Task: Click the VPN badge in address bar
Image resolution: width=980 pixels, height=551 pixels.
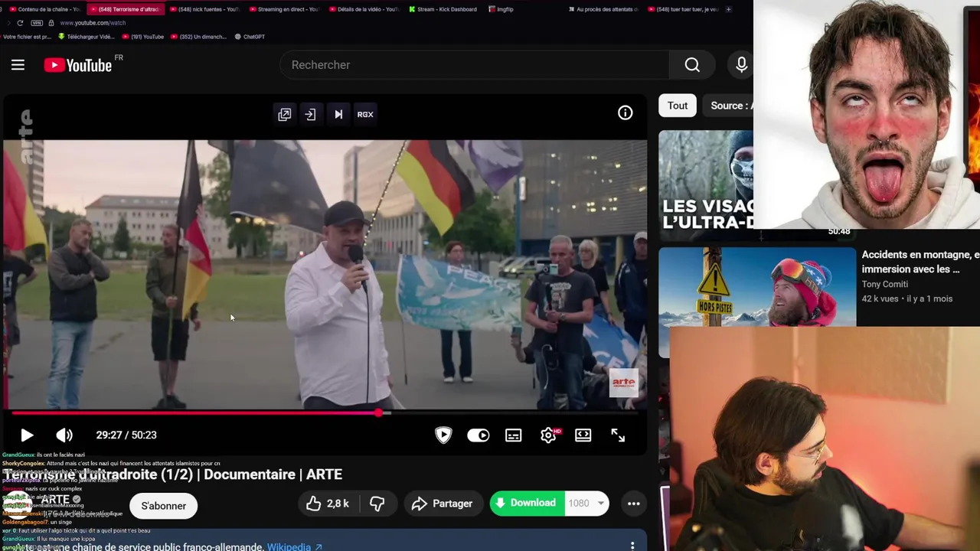Action: click(37, 23)
